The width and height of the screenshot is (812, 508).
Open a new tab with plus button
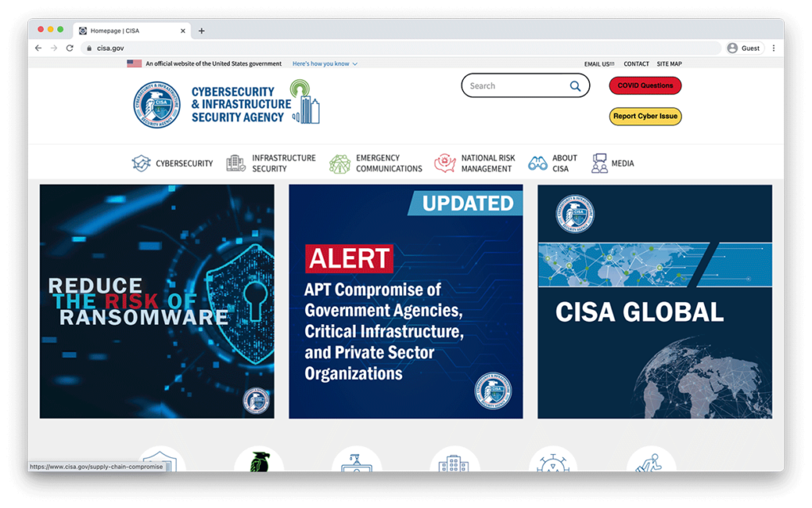tap(201, 31)
